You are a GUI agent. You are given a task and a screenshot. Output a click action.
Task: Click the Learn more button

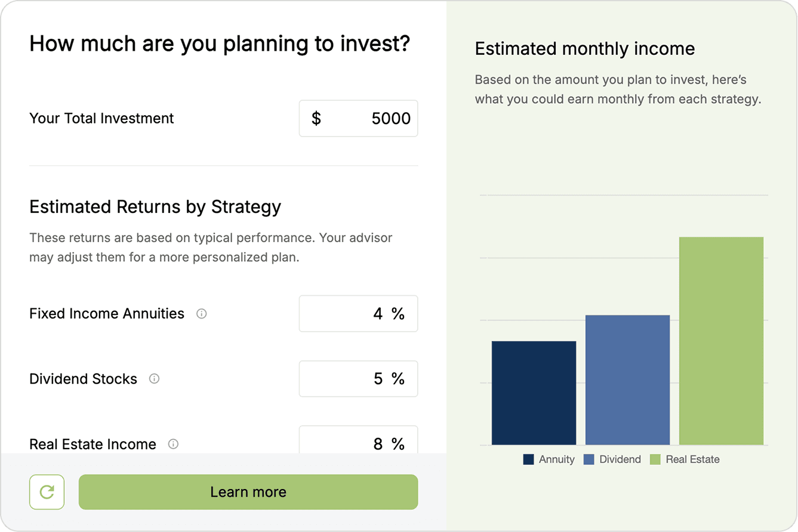pyautogui.click(x=248, y=492)
